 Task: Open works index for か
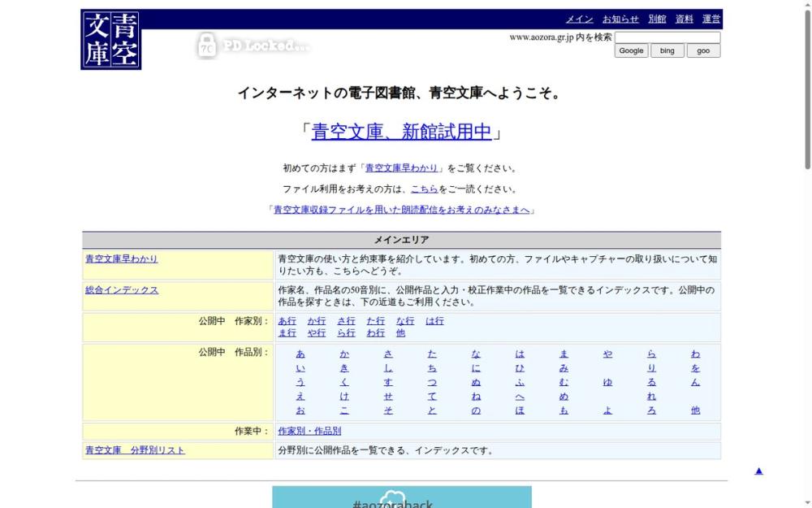344,354
